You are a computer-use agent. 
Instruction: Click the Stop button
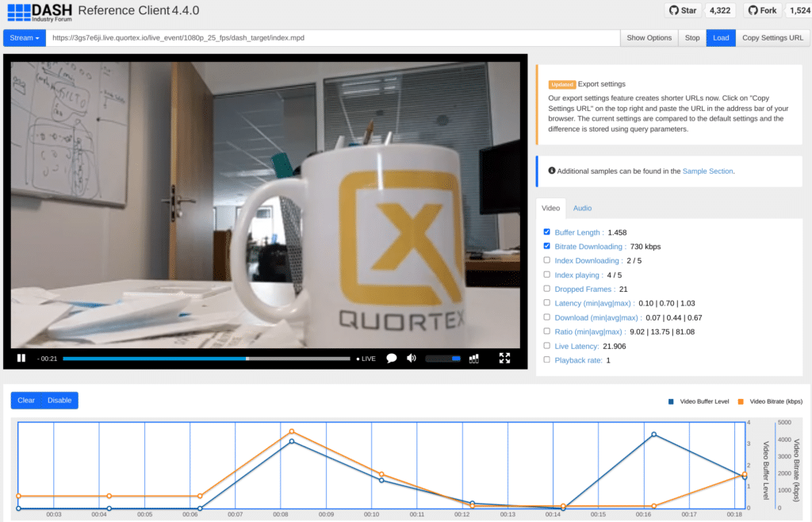pyautogui.click(x=691, y=38)
